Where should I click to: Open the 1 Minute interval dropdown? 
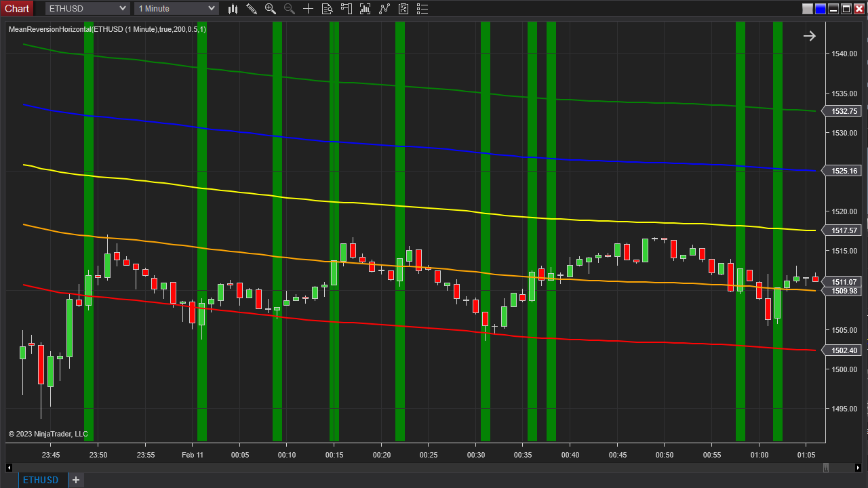point(176,9)
